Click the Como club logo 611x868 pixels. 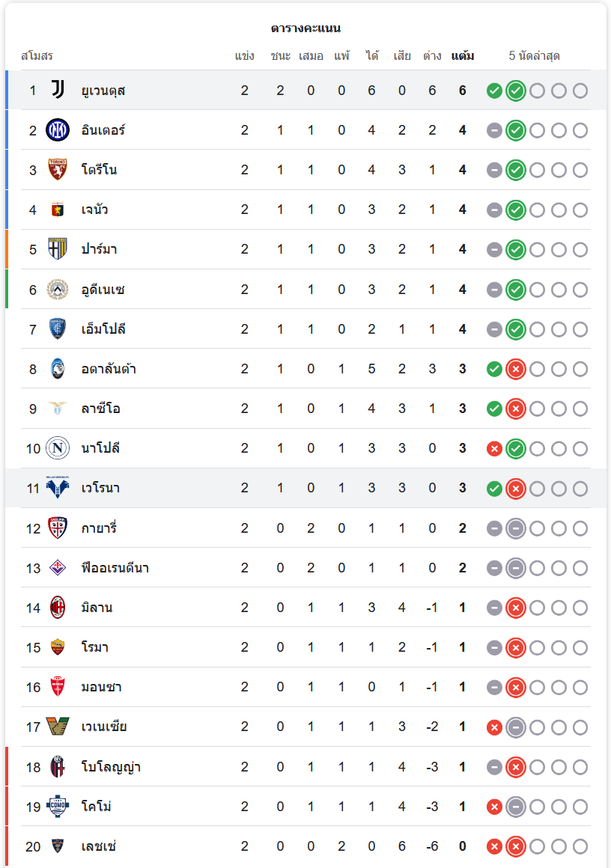tap(58, 807)
